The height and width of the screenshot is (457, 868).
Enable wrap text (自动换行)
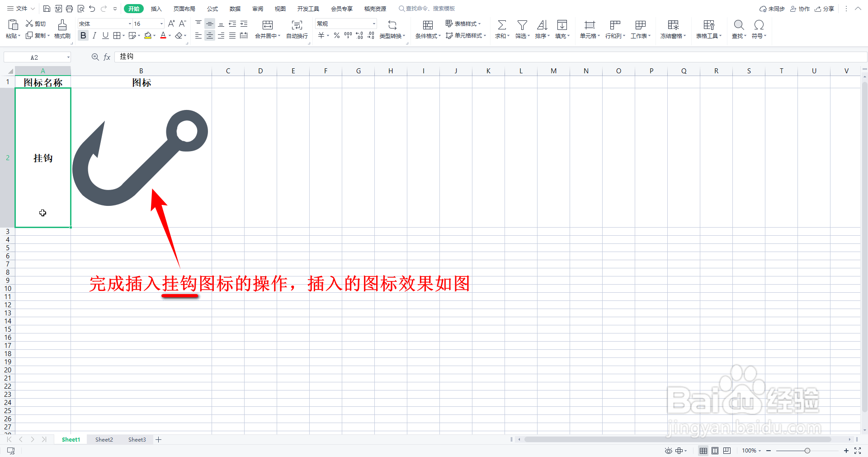(x=297, y=29)
